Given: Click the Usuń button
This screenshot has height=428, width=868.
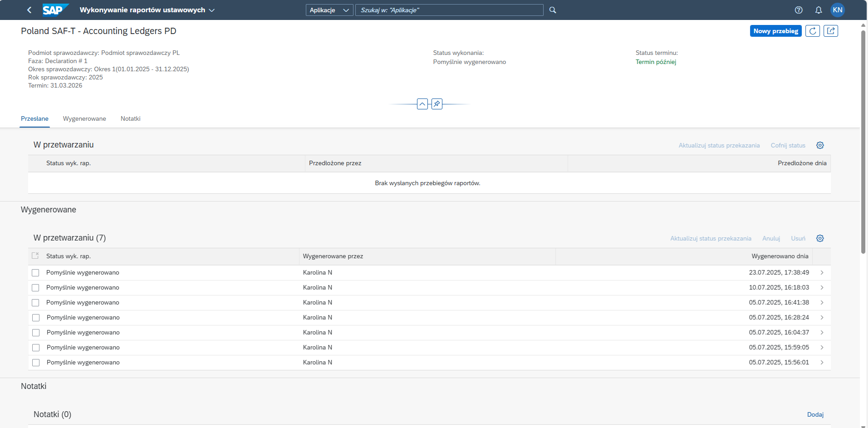Looking at the screenshot, I should click(798, 238).
